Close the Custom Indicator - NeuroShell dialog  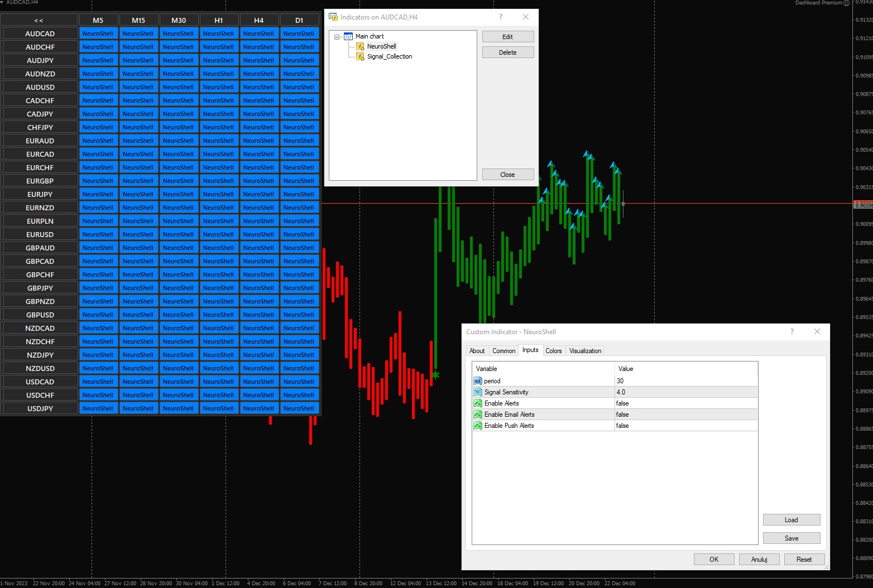(817, 331)
